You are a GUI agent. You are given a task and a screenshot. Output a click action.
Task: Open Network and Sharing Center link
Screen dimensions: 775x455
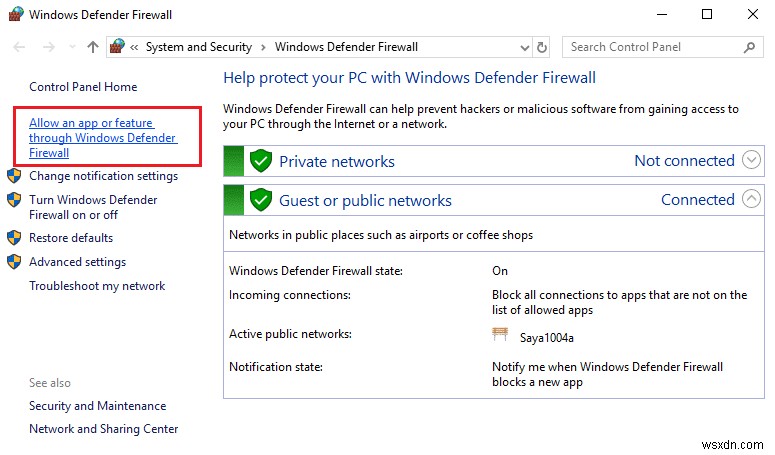click(103, 429)
